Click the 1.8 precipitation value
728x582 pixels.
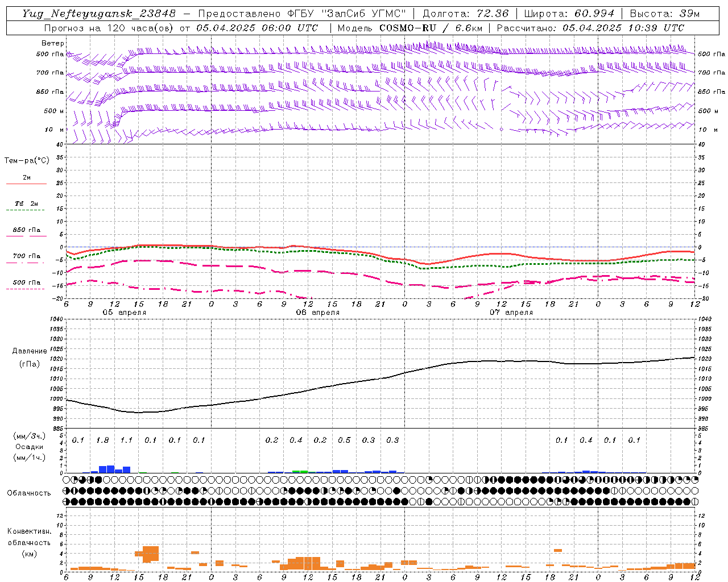(102, 440)
